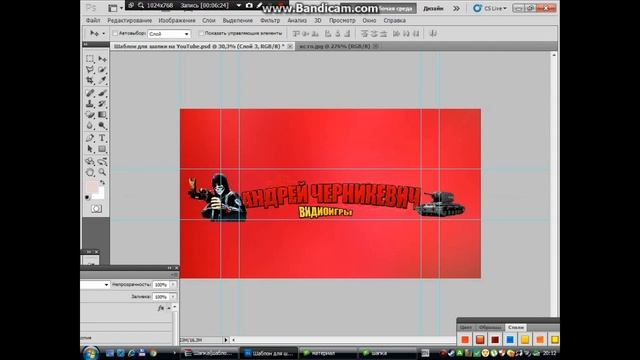Enable the Автовыбор checkbox

point(115,33)
